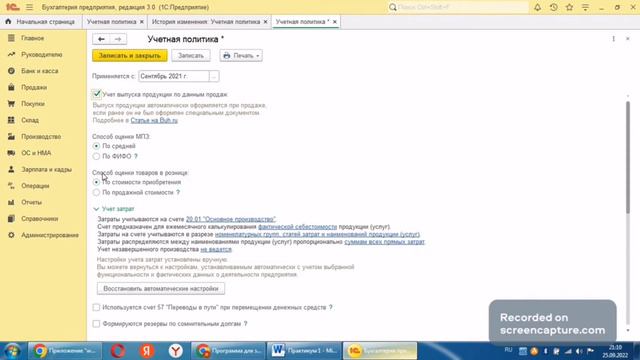The image size is (640, 360).
Task: Click the home icon of Начальная страница
Action: [x=8, y=22]
